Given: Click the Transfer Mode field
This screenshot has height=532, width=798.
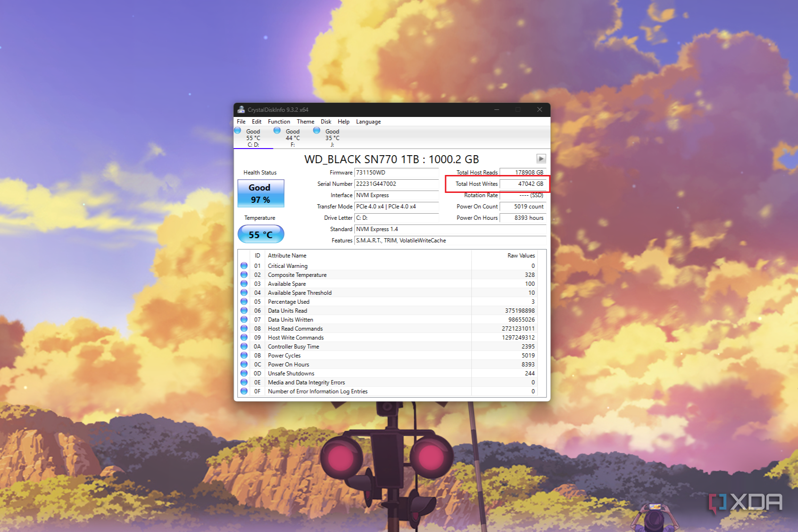Looking at the screenshot, I should [x=397, y=207].
